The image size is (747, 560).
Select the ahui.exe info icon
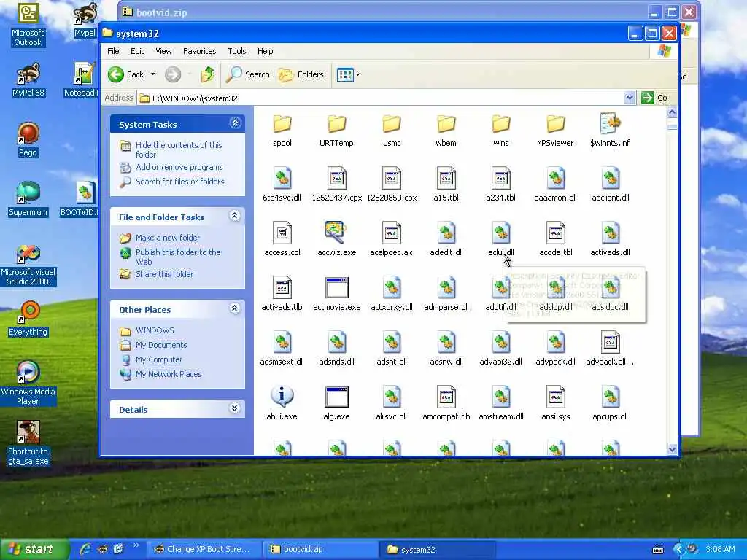[x=282, y=396]
